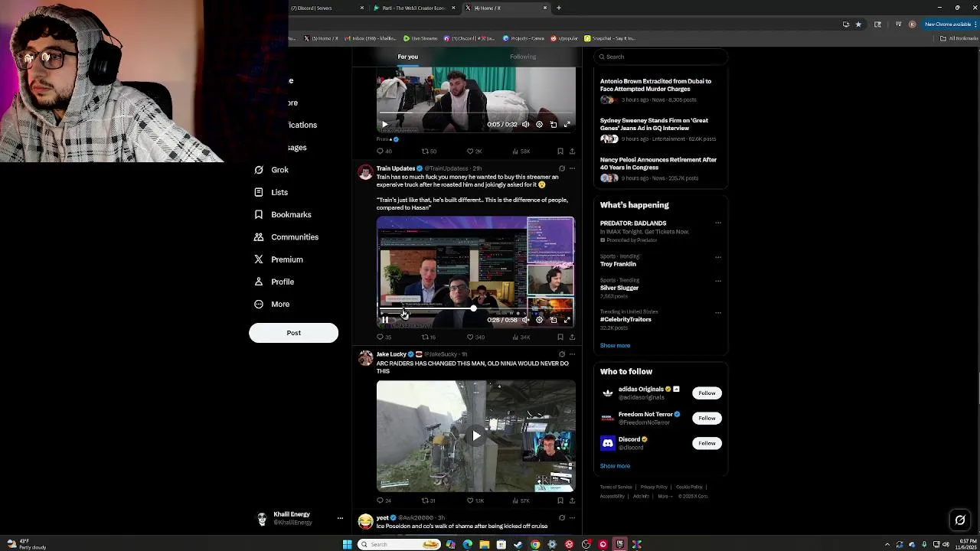Toggle picture-in-picture on top video

[x=554, y=124]
